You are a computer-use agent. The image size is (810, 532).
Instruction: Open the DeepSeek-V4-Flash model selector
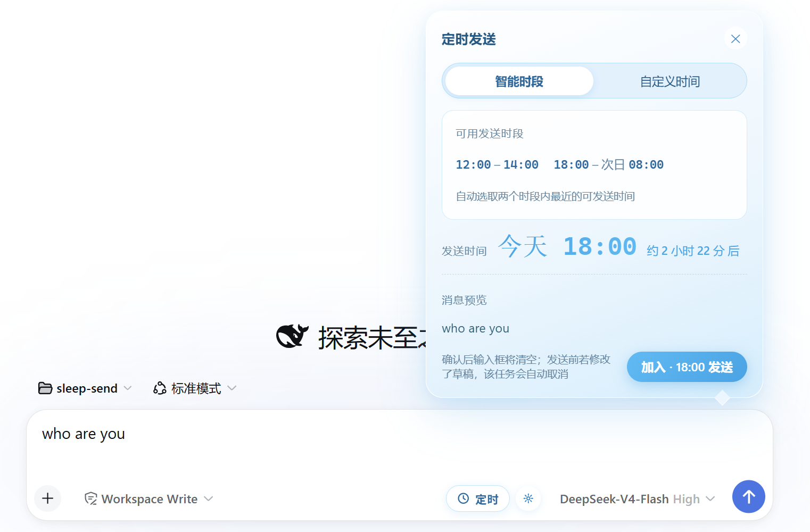click(x=637, y=499)
